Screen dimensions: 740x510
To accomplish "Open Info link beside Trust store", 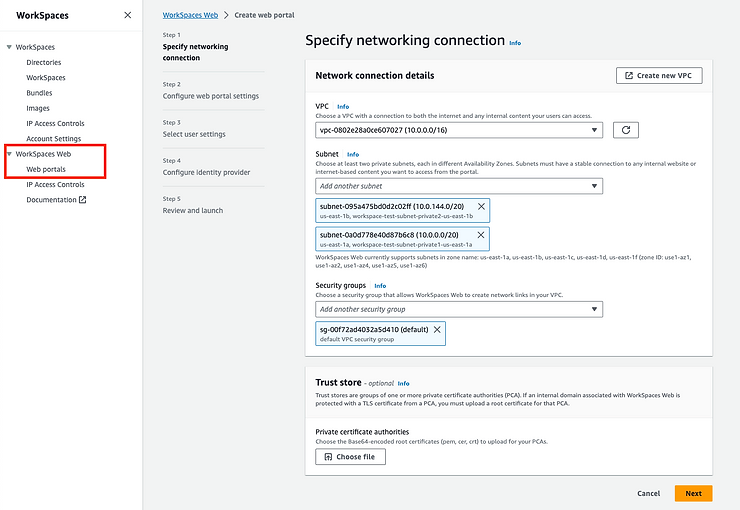I will click(403, 384).
